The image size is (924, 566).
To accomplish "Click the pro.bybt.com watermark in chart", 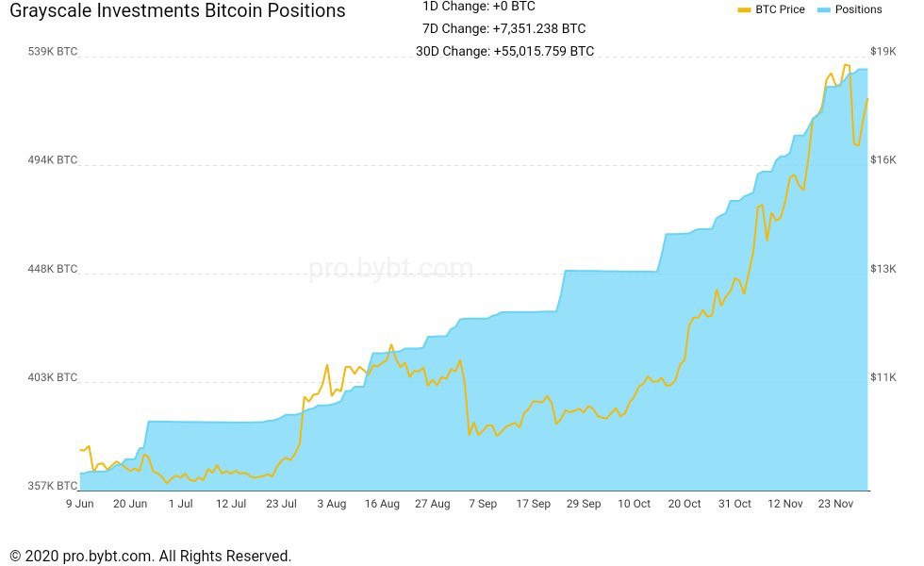I will point(390,269).
